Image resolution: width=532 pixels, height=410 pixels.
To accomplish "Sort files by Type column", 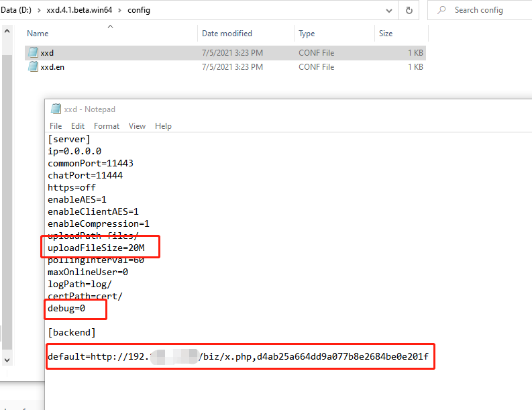I will [x=307, y=34].
